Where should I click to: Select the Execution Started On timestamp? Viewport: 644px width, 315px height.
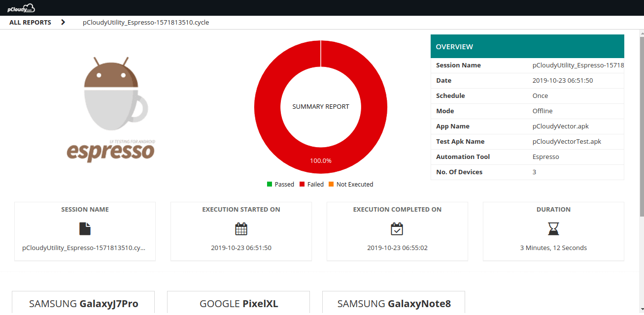pos(241,248)
